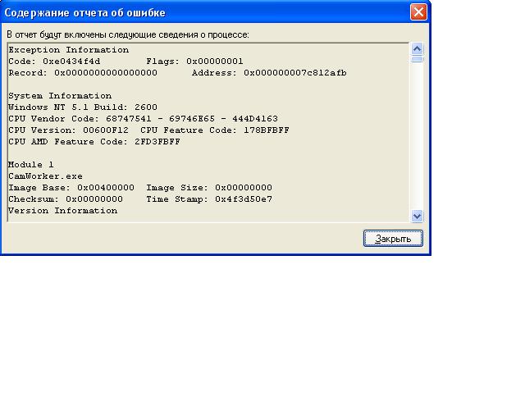Click the 'Code: 0xe0434f4d' value
Screen dimensions: 525x420
tap(54, 62)
